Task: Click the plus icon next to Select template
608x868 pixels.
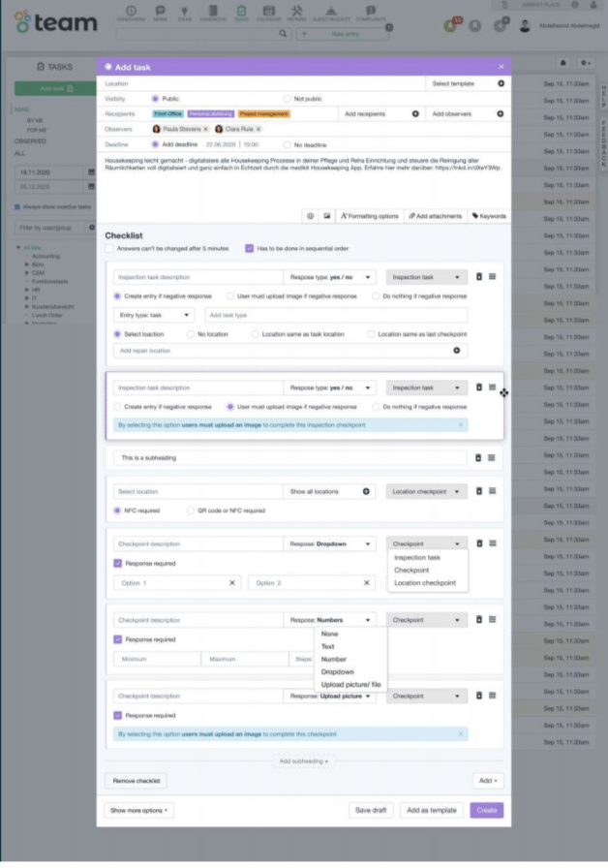Action: [x=501, y=83]
